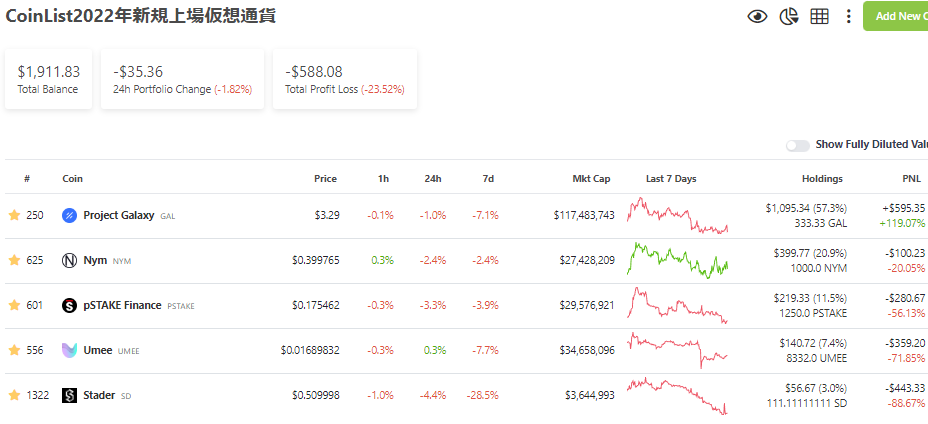
Task: Click Stader price $0.509998
Action: 316,395
